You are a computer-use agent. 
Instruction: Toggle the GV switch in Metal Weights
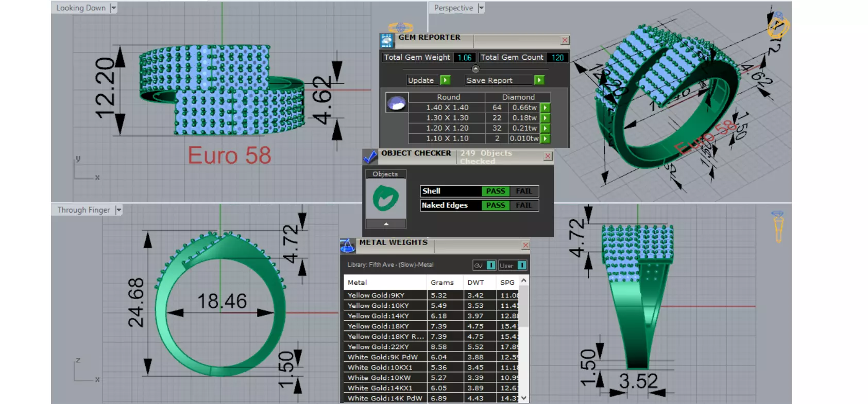(x=485, y=266)
